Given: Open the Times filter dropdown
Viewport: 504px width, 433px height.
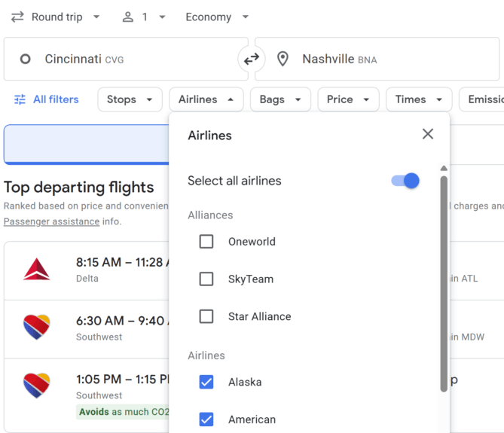Looking at the screenshot, I should [419, 99].
